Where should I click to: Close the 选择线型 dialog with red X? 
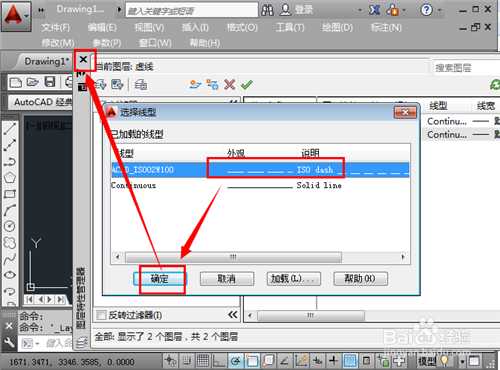(405, 112)
